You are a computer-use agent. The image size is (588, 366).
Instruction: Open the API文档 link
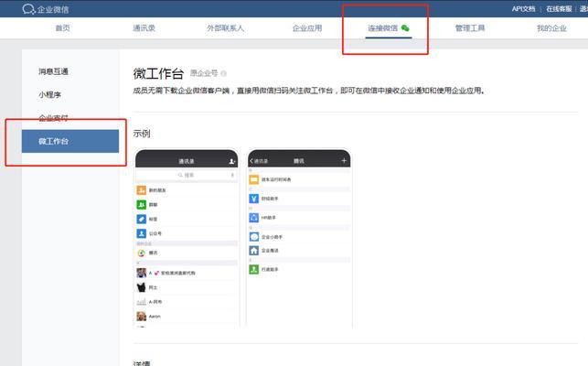tap(523, 9)
